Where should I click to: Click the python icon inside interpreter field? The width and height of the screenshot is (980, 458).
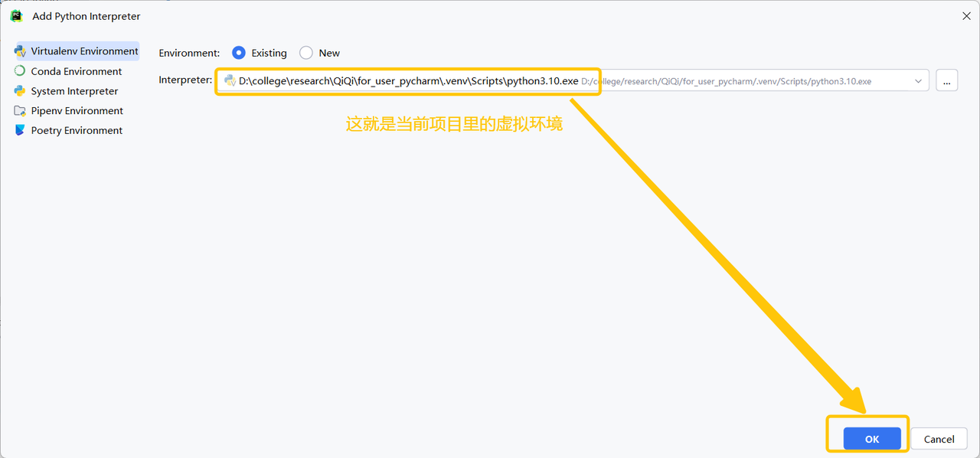tap(230, 80)
